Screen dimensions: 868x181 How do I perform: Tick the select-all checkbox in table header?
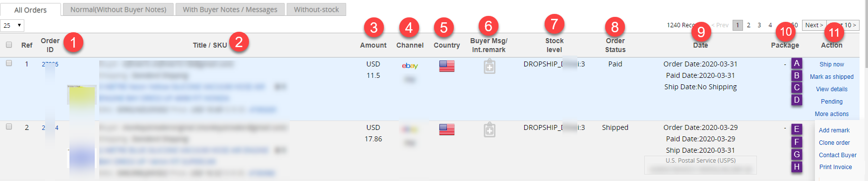9,45
